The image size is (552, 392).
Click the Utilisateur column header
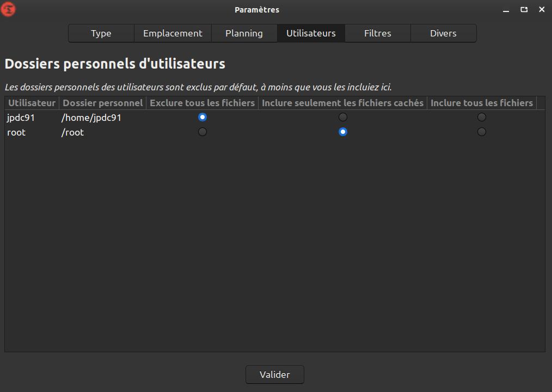[x=32, y=103]
